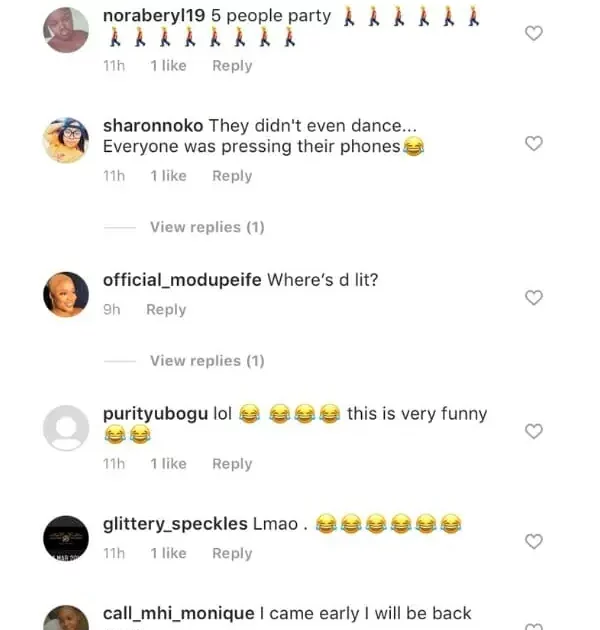Screen dimensions: 600x630
Task: Like glittery_speckles' Lmao comment
Action: 534,541
